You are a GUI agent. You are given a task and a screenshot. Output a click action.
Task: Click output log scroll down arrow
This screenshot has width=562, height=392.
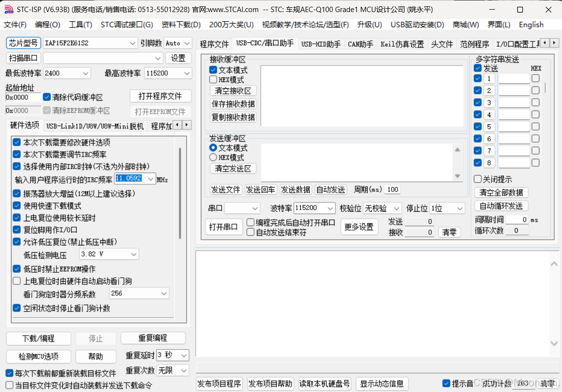pos(554,343)
